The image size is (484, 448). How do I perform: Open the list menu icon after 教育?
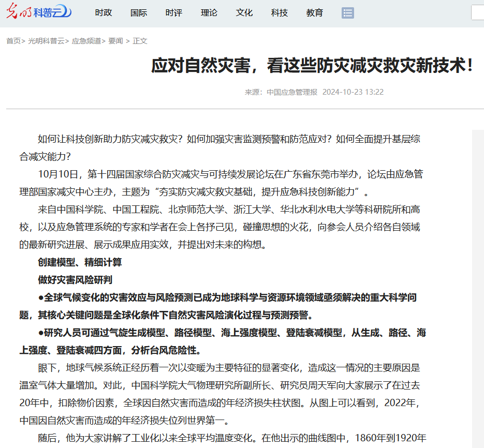point(348,13)
